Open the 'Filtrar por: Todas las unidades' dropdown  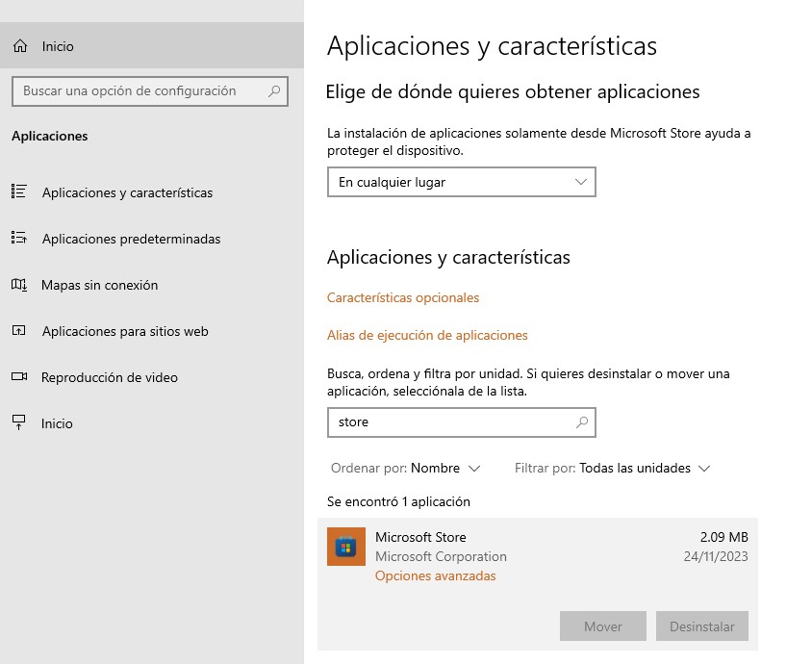[612, 469]
